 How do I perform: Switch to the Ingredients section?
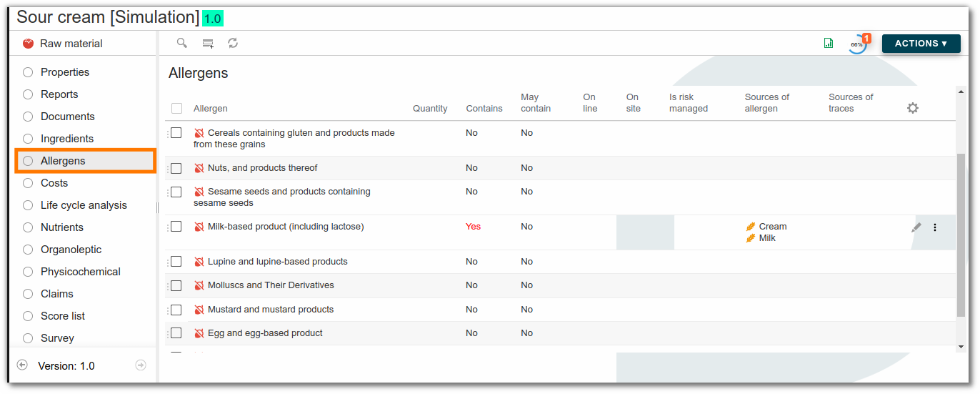[67, 139]
